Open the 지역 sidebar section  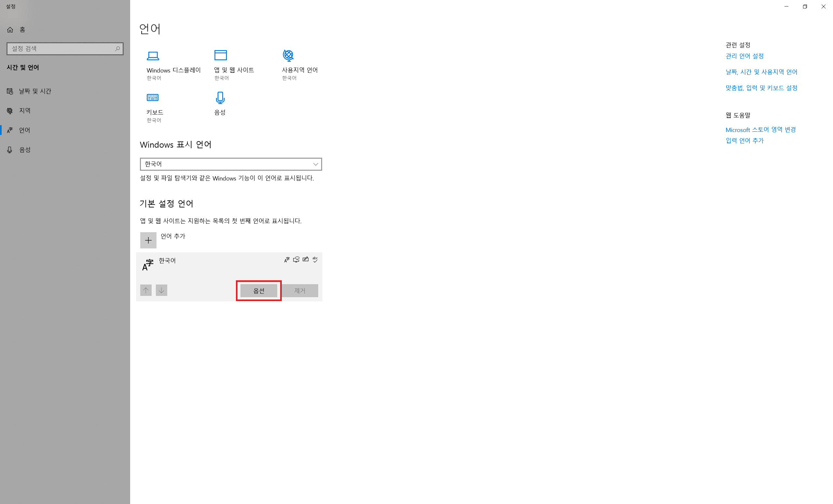(x=25, y=111)
